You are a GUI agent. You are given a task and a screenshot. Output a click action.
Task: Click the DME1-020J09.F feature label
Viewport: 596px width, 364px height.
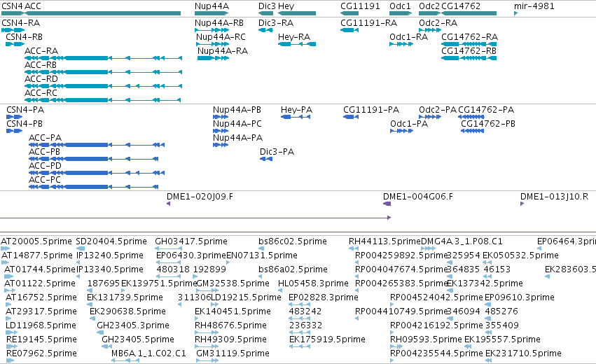200,197
